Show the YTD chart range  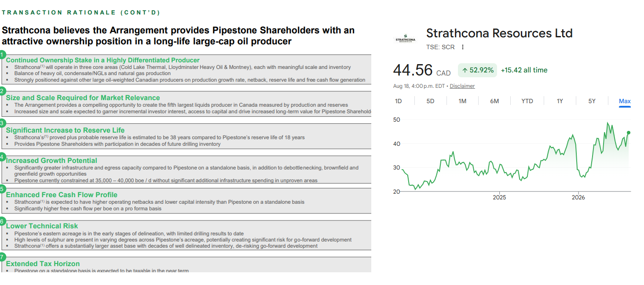point(527,101)
